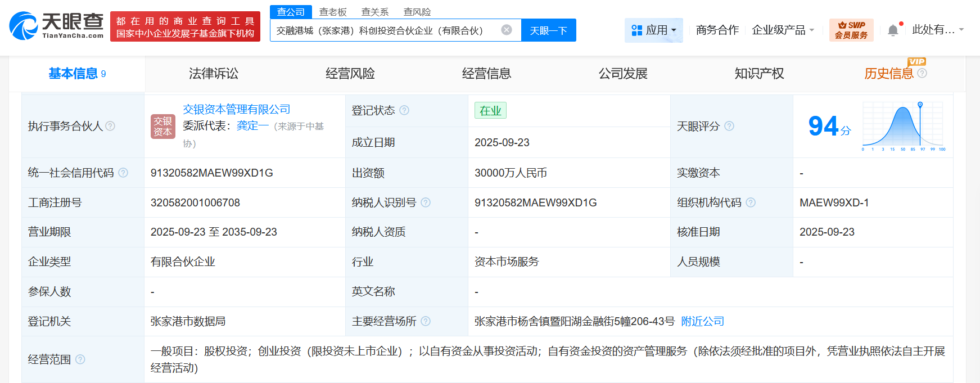Click the 交银资本 company logo thumbnail
The image size is (980, 383).
[x=163, y=126]
